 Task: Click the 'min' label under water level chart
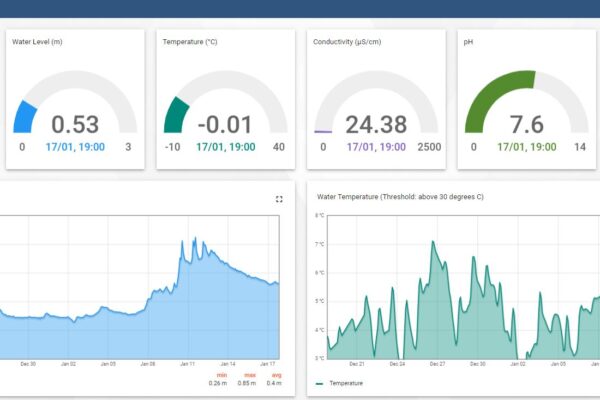[x=222, y=375]
